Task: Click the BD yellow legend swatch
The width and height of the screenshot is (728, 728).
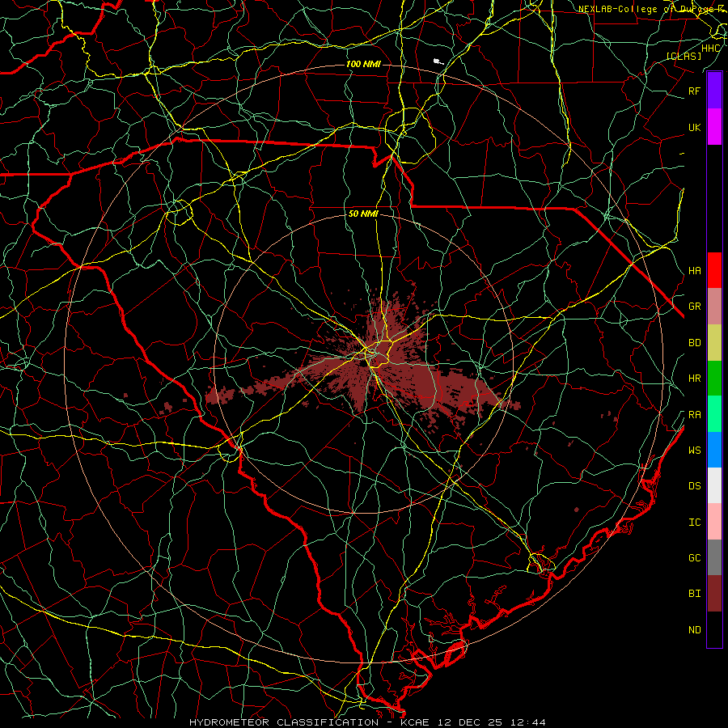Action: (714, 343)
